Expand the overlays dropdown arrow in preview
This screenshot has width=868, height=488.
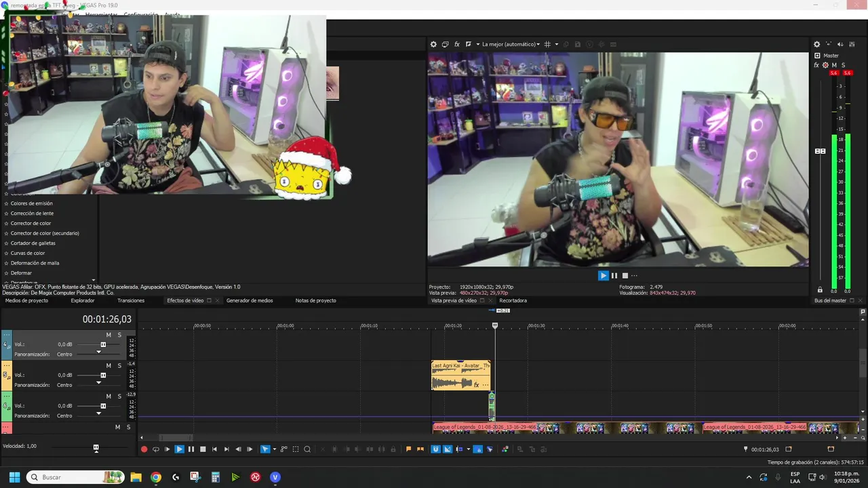coord(557,44)
